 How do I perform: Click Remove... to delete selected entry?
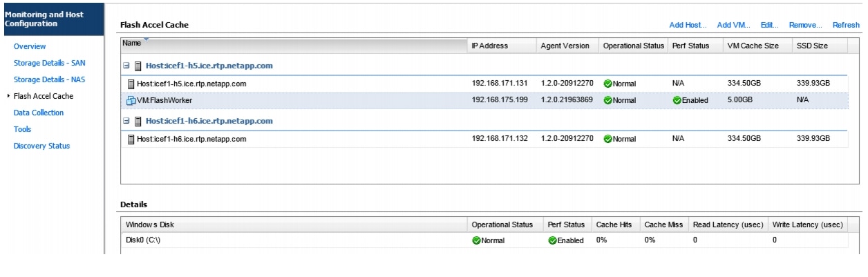tap(805, 25)
